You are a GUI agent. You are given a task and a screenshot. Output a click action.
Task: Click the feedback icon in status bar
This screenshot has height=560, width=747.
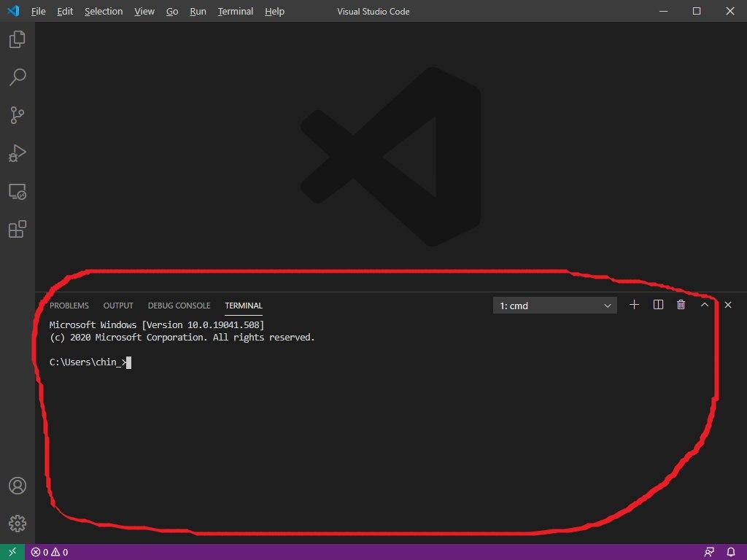(709, 553)
